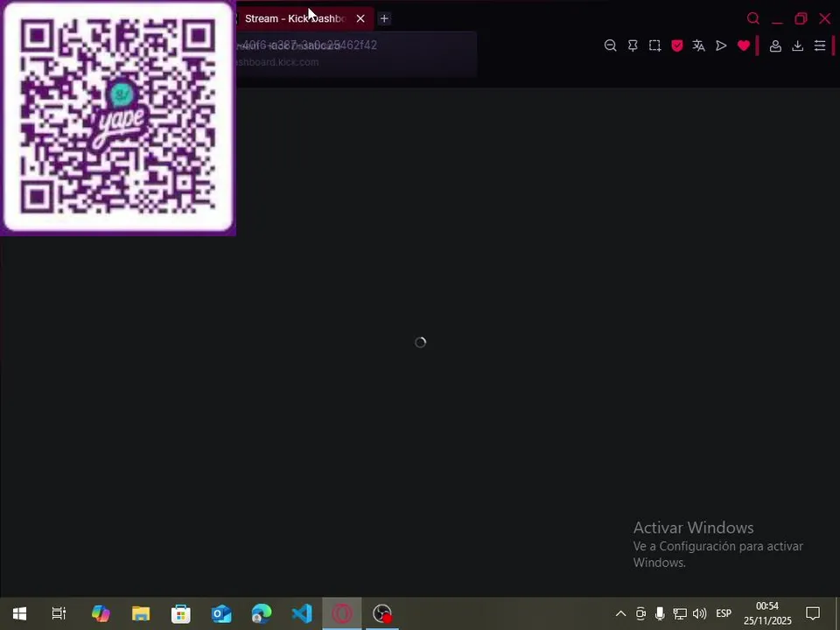This screenshot has height=630, width=840.
Task: Click the send/play arrow icon
Action: [x=721, y=45]
